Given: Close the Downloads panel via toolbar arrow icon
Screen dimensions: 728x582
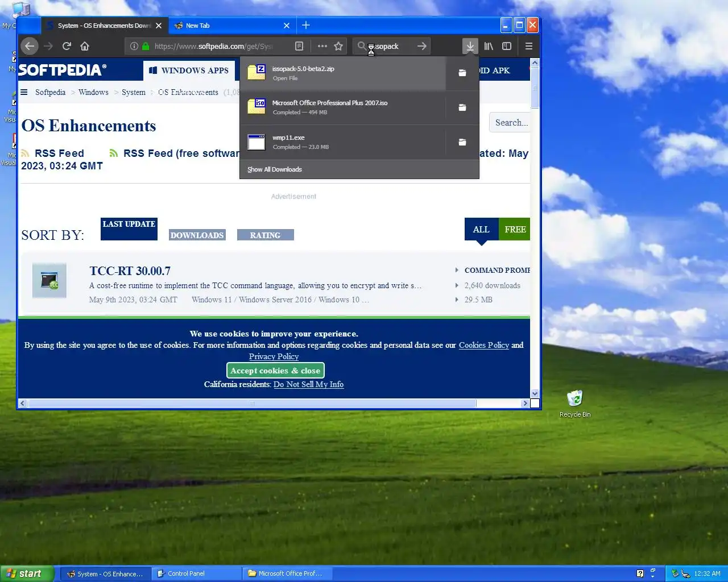Looking at the screenshot, I should coord(470,46).
